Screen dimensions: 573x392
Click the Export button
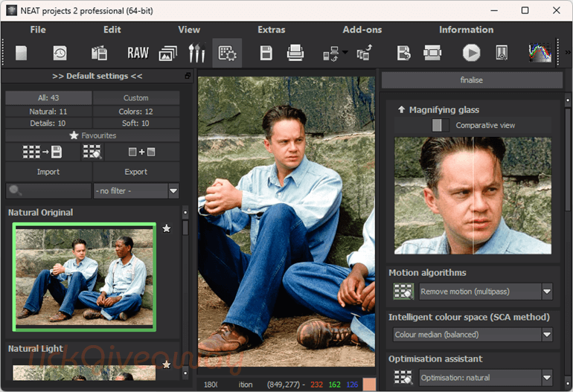(136, 172)
